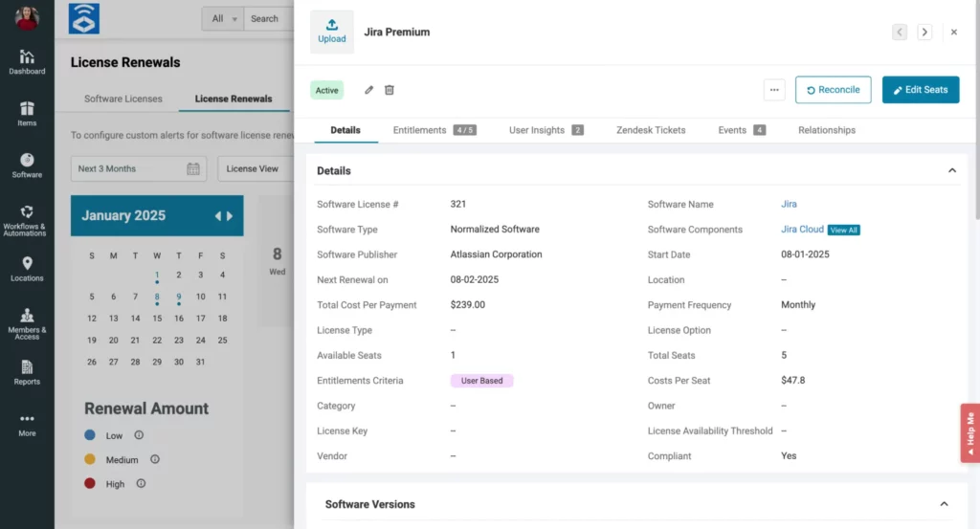This screenshot has height=529, width=980.
Task: Click the Monthly payment frequency value
Action: 798,305
